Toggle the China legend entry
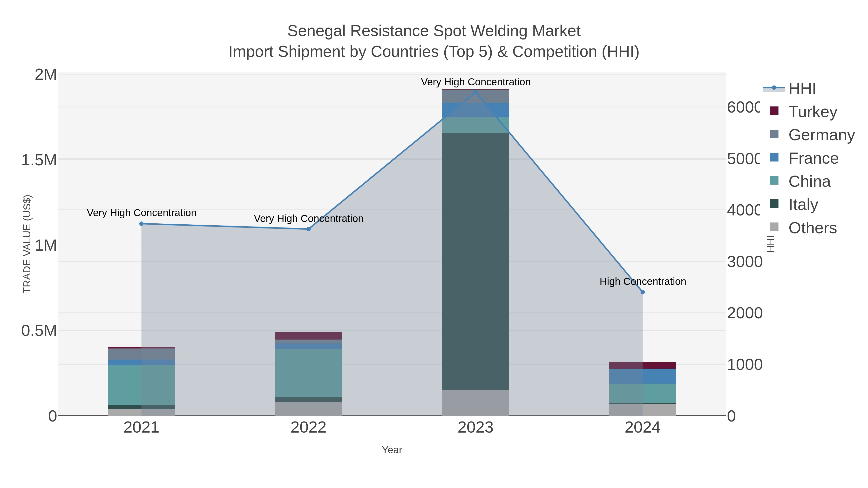 tap(800, 181)
